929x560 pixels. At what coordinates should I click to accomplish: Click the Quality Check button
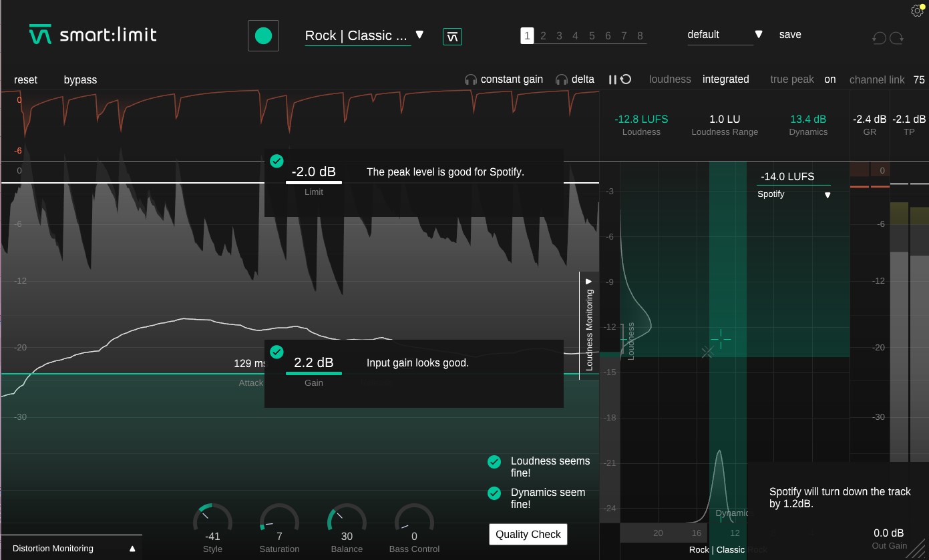click(x=528, y=534)
